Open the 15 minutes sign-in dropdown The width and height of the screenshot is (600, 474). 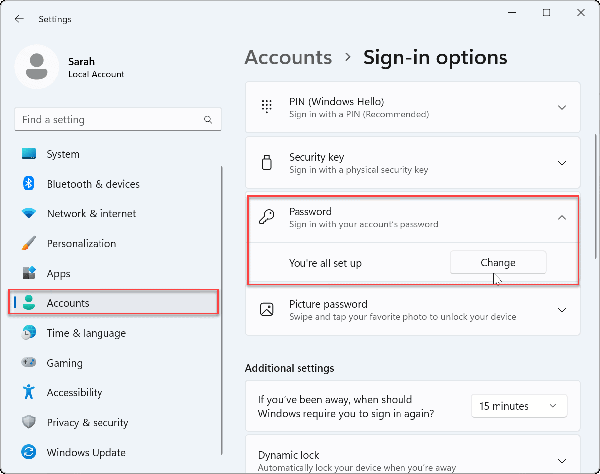coord(519,406)
